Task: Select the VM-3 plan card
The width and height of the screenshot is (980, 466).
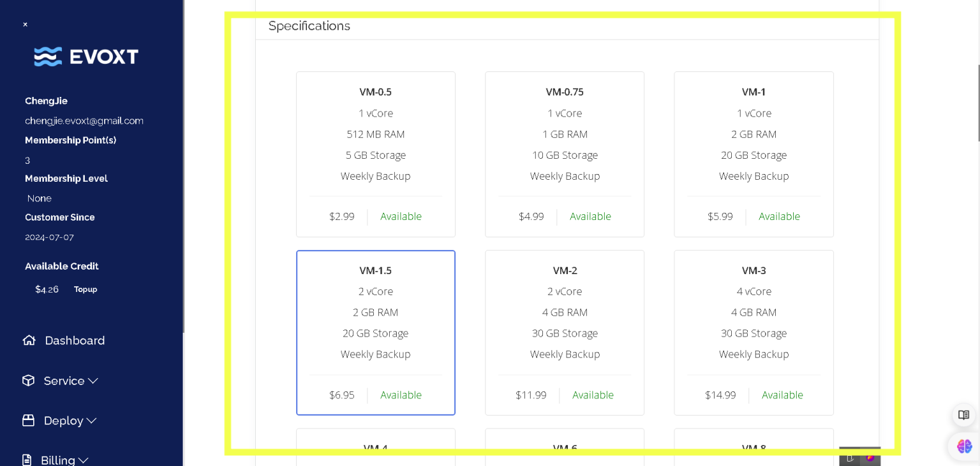Action: tap(754, 332)
